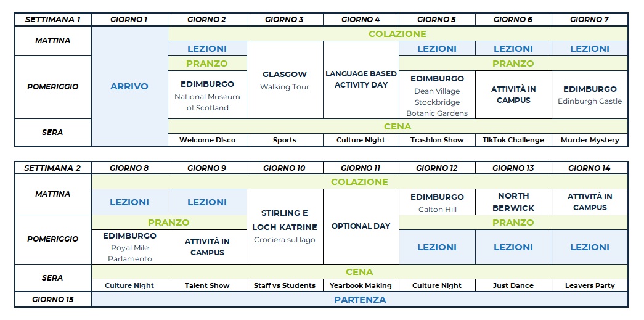Screen dimensions: 644x320
Task: Click the PARTENZA row on Giorno 15
Action: point(360,300)
